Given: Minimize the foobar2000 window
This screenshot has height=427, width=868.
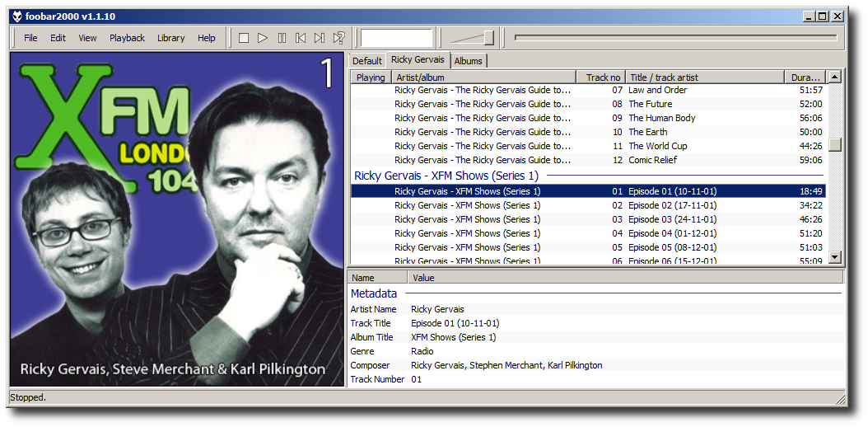Looking at the screenshot, I should (810, 16).
